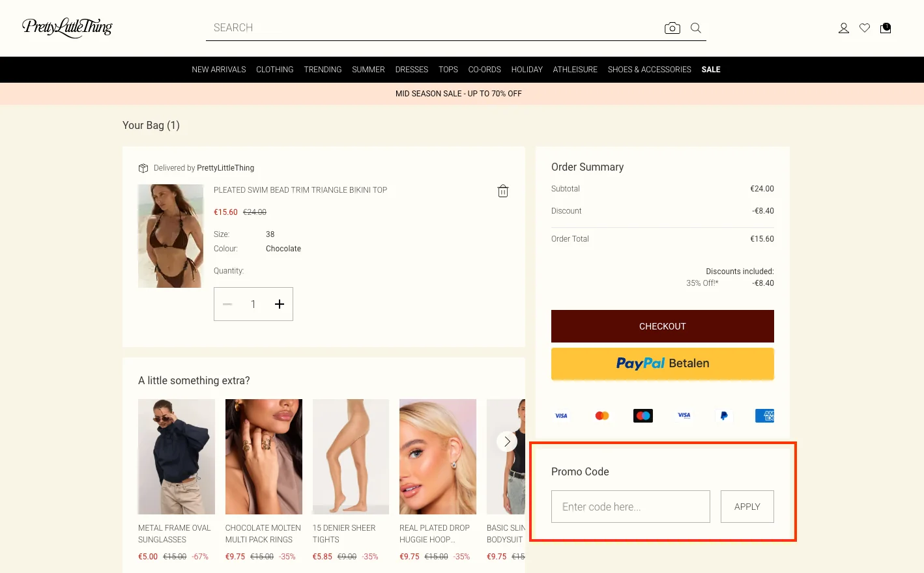Click the promo code input field
924x573 pixels.
631,507
